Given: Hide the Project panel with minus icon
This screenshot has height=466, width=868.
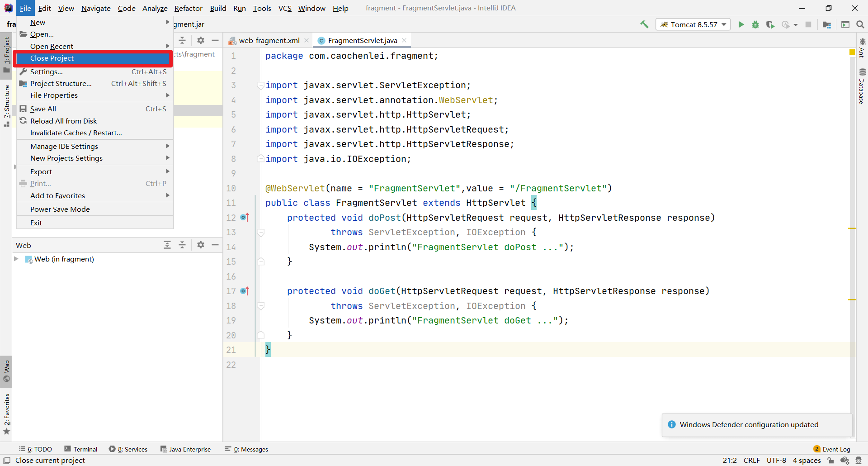Looking at the screenshot, I should point(215,40).
